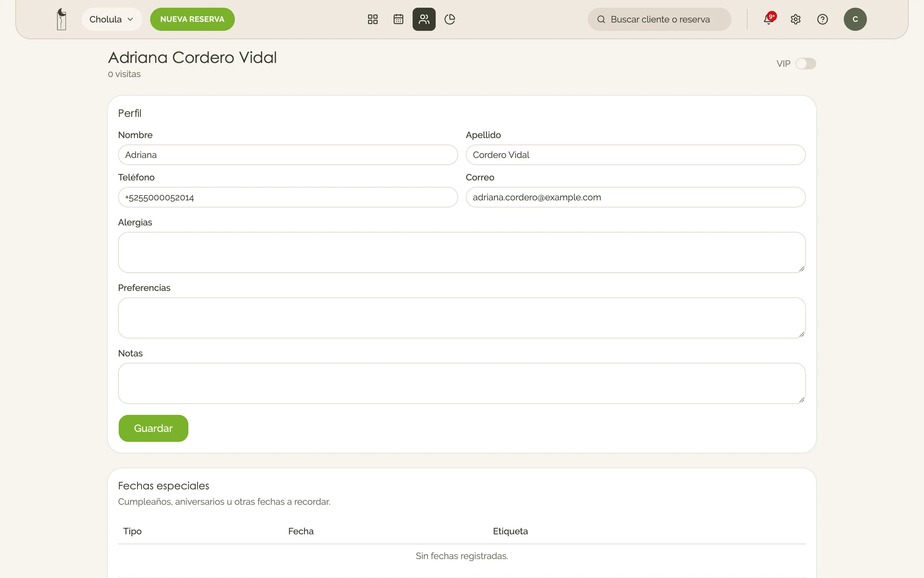Toggle the VIP switch

pyautogui.click(x=806, y=64)
